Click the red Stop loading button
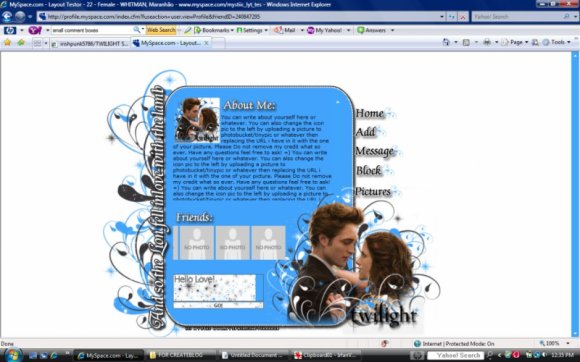The height and width of the screenshot is (362, 580). (x=463, y=17)
